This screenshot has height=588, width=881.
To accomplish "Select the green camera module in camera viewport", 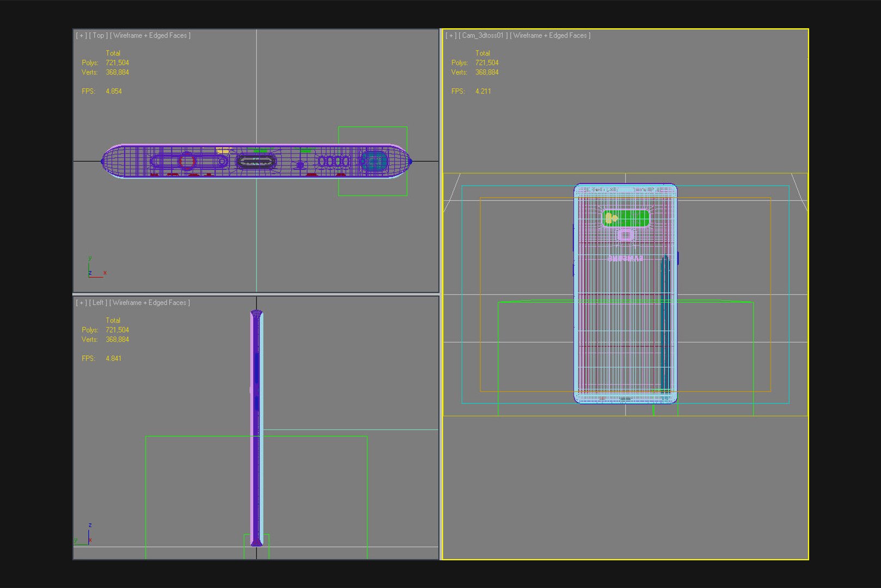I will click(x=626, y=218).
